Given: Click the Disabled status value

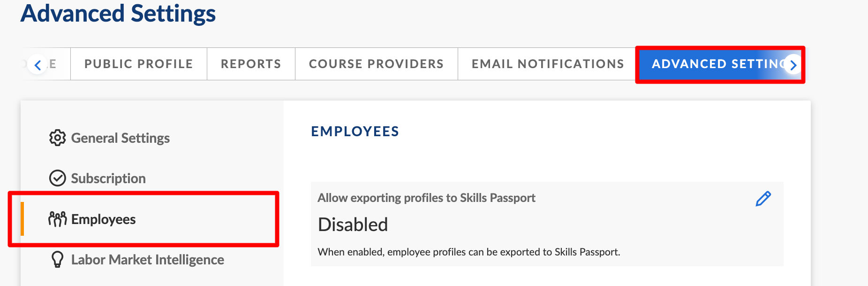Looking at the screenshot, I should (x=353, y=224).
